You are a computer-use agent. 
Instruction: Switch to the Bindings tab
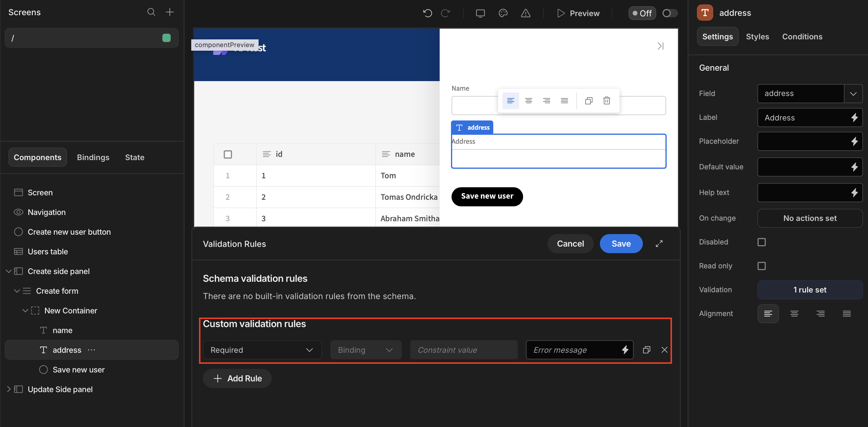93,157
